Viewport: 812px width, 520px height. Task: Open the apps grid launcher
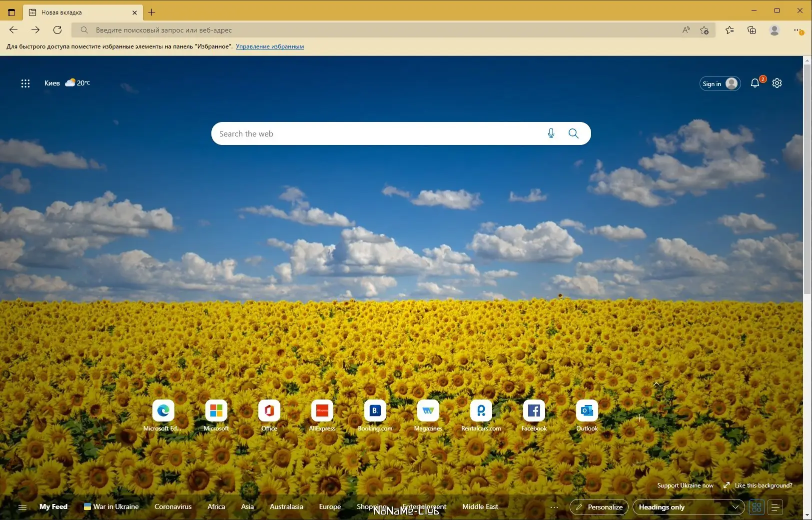25,83
